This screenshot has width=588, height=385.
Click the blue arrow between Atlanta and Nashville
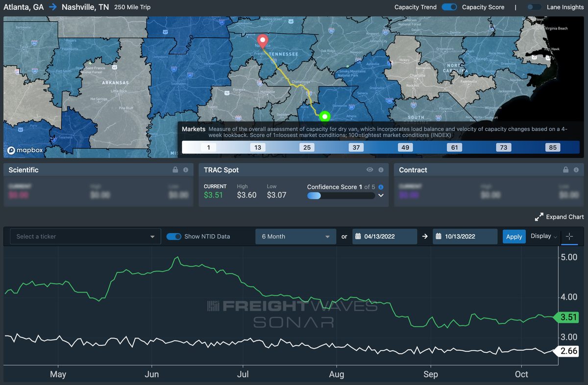click(52, 7)
